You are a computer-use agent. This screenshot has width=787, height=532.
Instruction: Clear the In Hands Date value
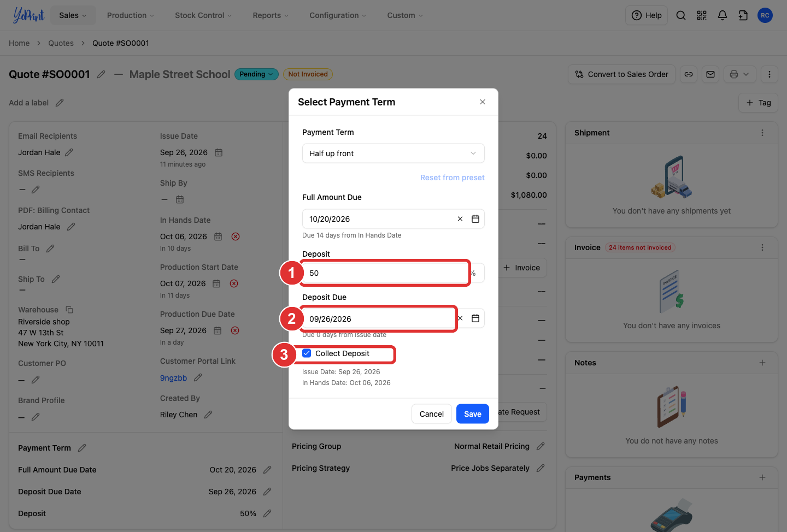coord(236,237)
